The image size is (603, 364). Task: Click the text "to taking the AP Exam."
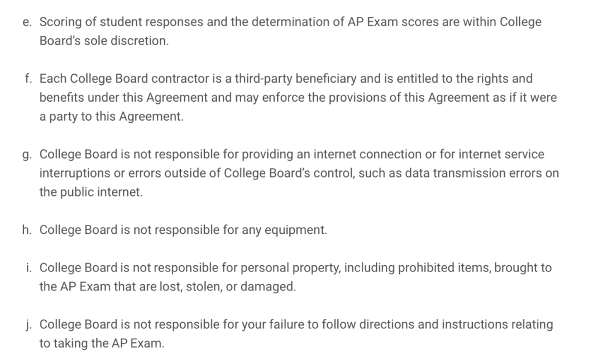(x=102, y=343)
